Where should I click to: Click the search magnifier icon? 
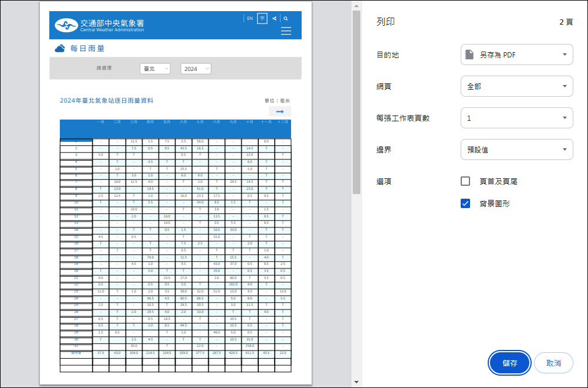[286, 18]
